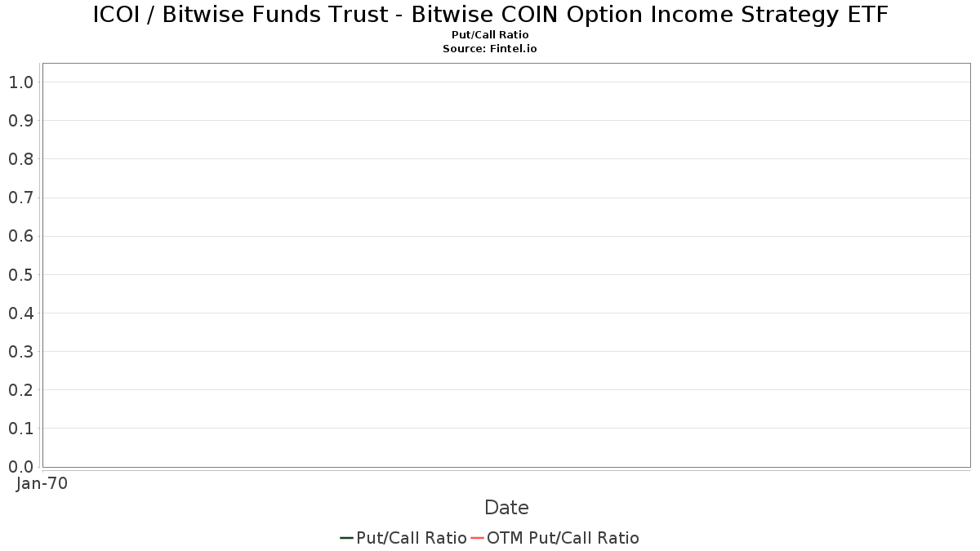Toggle the OTM Put/Call Ratio legend label

(x=563, y=538)
